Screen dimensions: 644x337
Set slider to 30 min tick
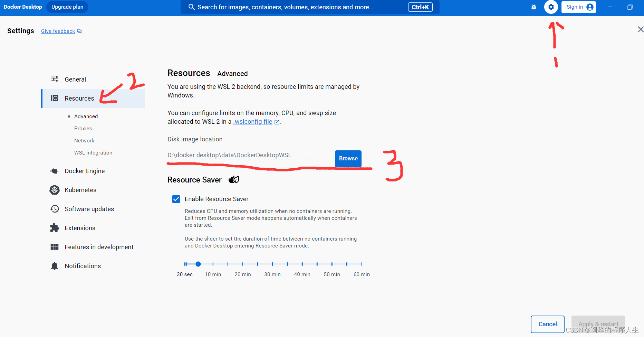click(x=272, y=264)
